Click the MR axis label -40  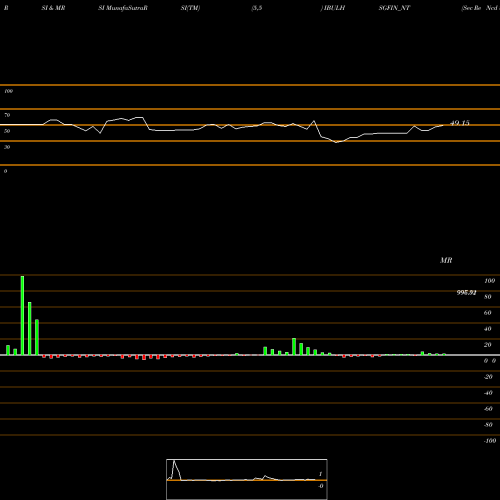[x=488, y=393]
